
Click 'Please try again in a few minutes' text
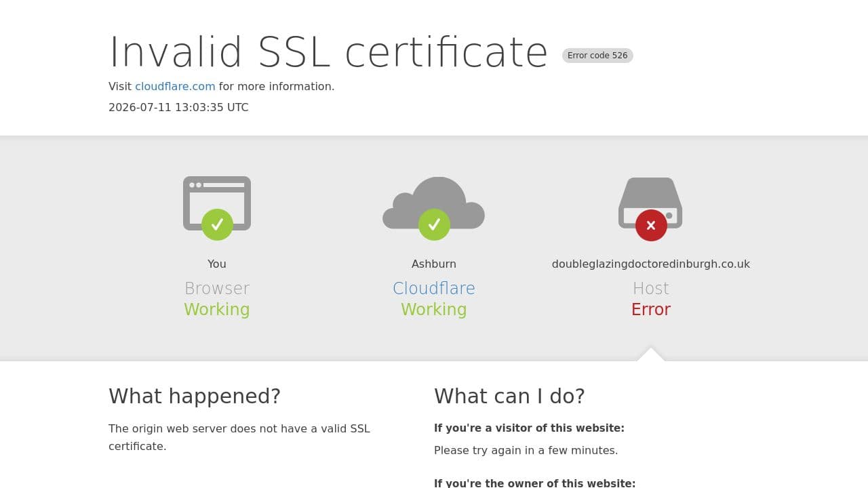coord(526,450)
